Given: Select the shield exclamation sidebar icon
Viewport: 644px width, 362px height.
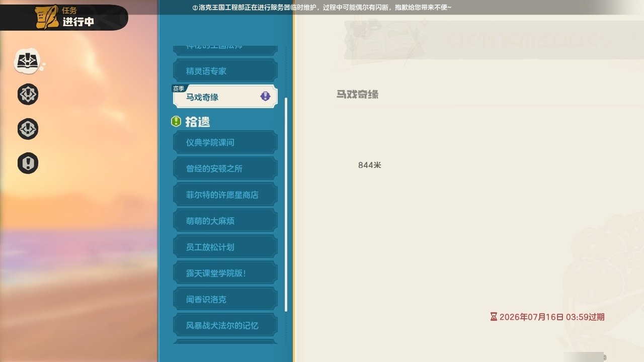Looking at the screenshot, I should [28, 163].
